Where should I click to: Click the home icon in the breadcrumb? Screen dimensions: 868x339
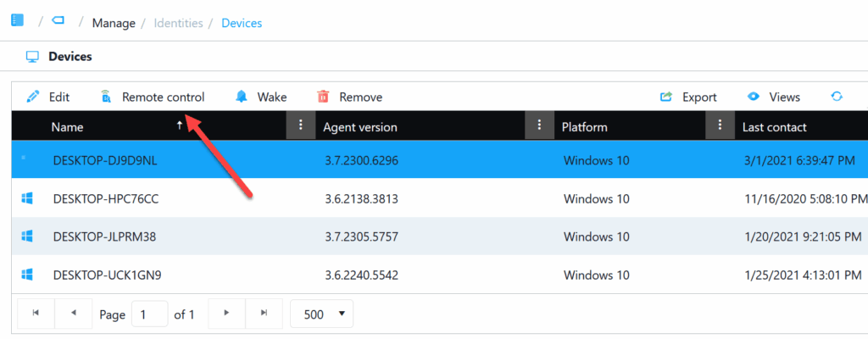(17, 21)
